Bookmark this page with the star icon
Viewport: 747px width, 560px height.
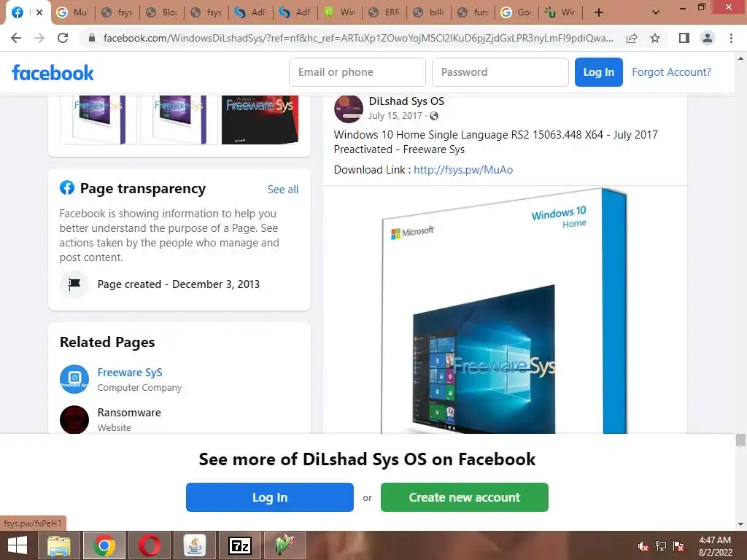pos(655,38)
